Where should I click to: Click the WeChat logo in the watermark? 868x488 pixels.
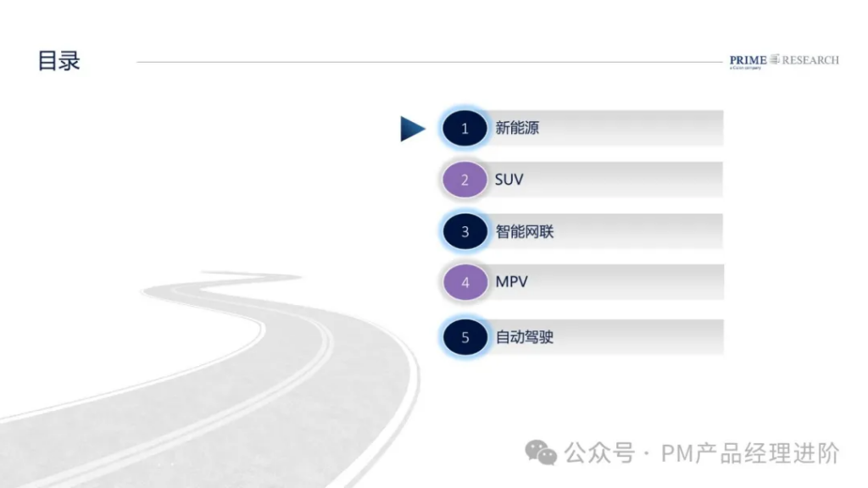(541, 452)
